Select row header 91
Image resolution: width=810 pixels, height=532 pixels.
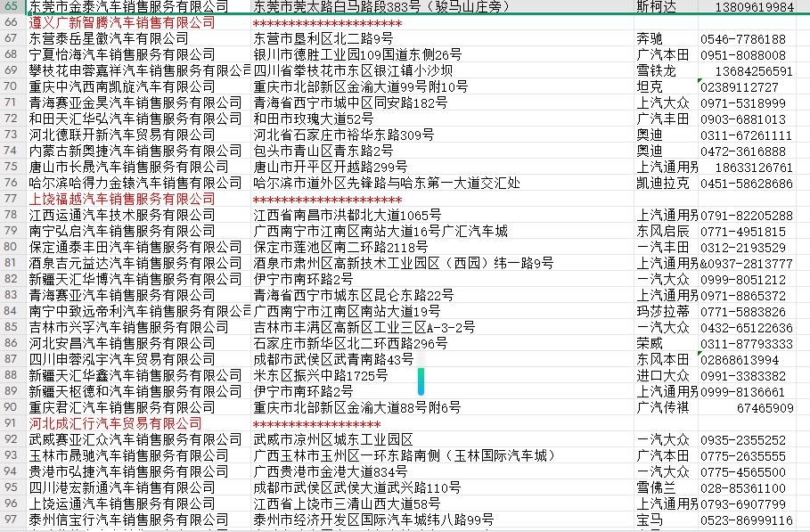click(12, 423)
